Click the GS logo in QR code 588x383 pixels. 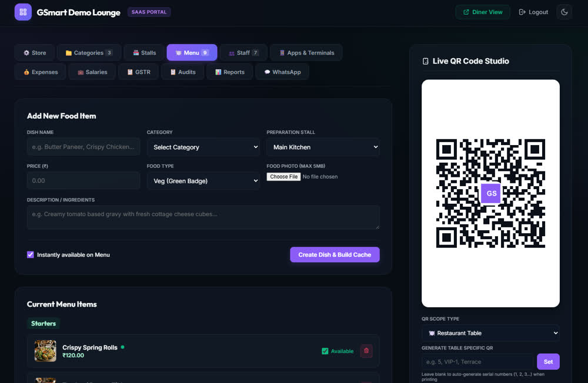click(x=491, y=193)
